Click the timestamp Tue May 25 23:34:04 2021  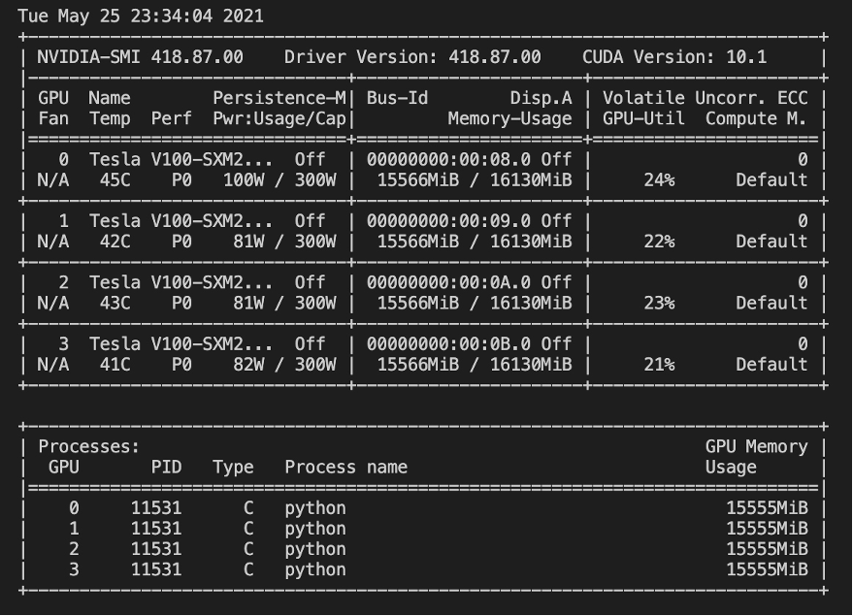click(x=141, y=16)
